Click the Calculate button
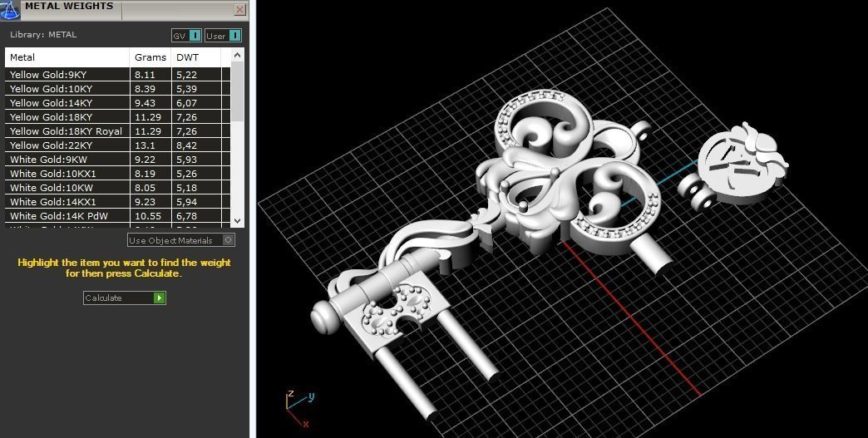This screenshot has width=868, height=438. (125, 298)
